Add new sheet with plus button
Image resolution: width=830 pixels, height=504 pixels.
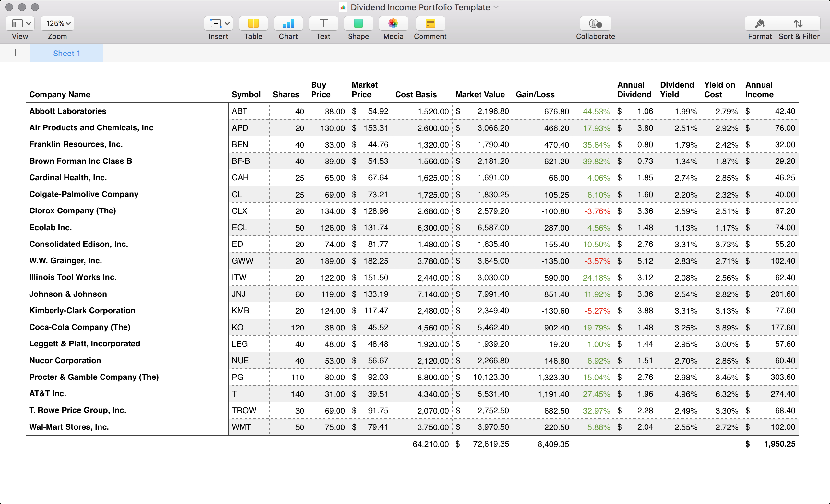point(15,53)
